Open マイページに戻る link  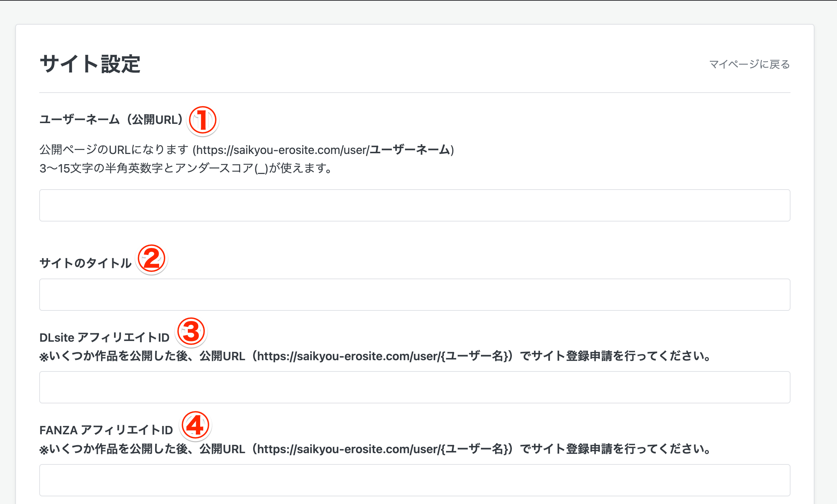(x=749, y=64)
